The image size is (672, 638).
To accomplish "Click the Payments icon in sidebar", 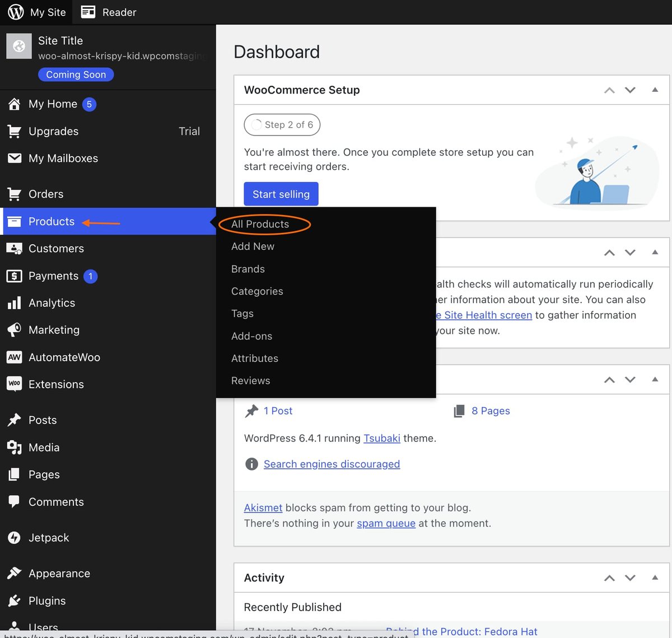I will (15, 276).
